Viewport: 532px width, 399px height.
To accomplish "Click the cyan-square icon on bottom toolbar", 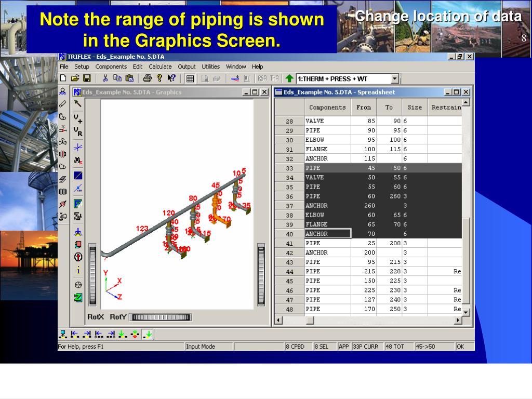I will 63,335.
